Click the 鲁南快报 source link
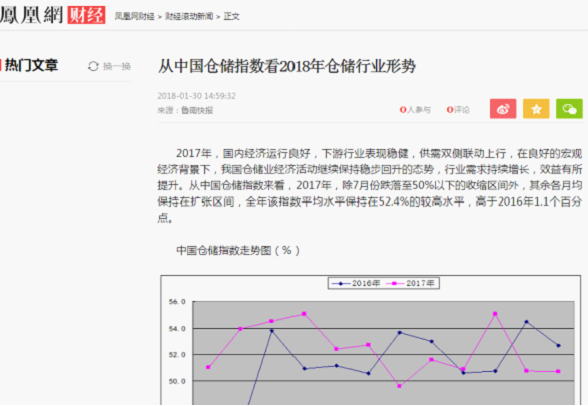The height and width of the screenshot is (406, 588). 197,110
